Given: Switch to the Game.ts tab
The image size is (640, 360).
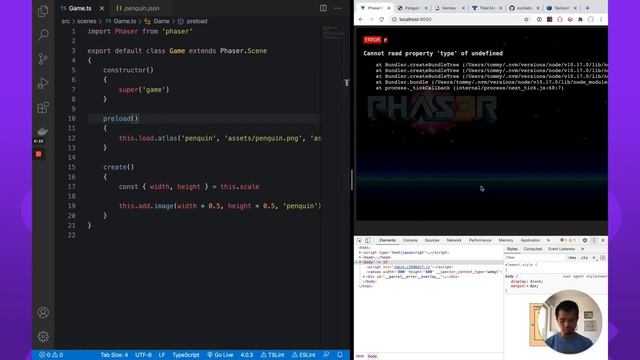Looking at the screenshot, I should point(80,8).
